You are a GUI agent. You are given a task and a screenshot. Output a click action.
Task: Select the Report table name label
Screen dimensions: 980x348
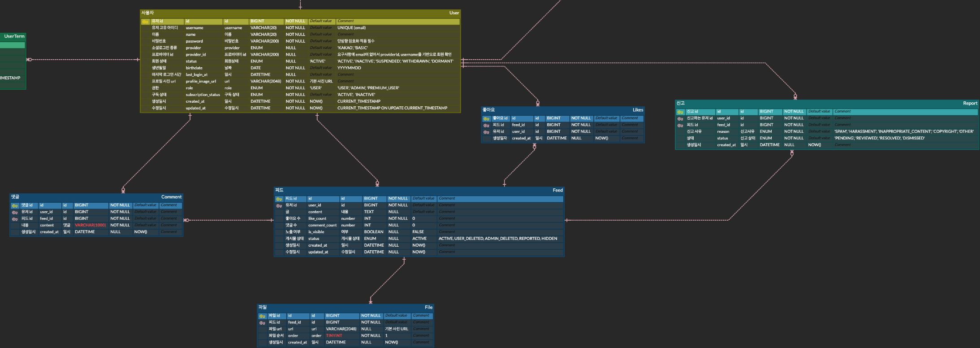click(x=970, y=103)
